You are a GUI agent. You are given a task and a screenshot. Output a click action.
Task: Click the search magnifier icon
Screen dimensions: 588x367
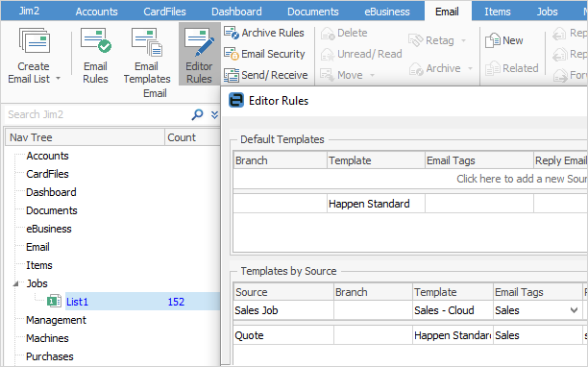[x=197, y=114]
